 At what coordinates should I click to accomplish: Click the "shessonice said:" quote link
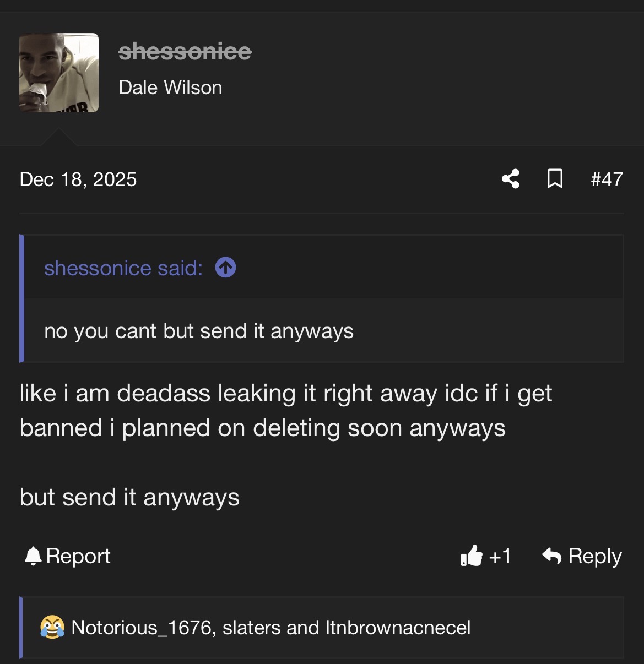123,268
